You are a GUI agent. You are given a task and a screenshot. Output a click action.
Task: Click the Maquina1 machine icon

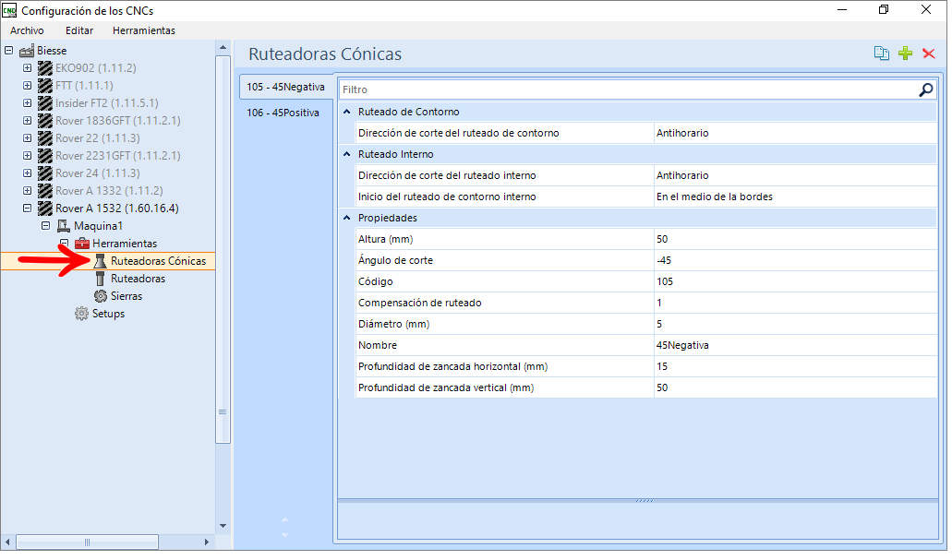pos(64,227)
